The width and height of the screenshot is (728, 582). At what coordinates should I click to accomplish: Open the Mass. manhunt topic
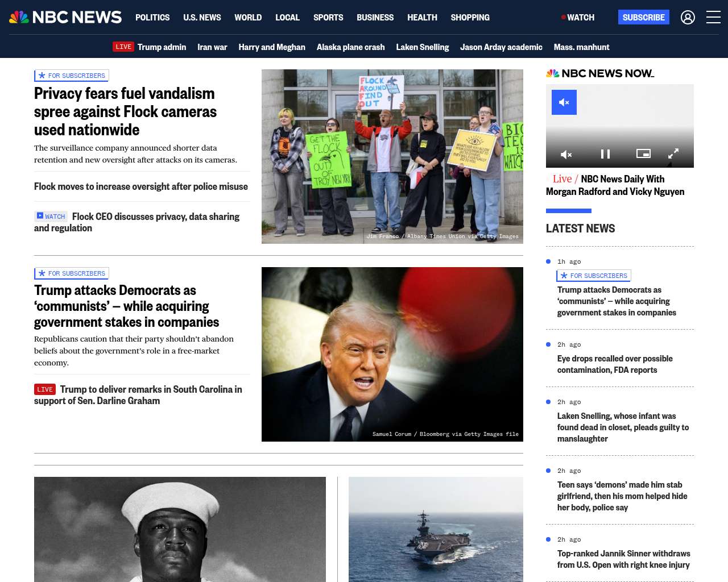tap(581, 47)
